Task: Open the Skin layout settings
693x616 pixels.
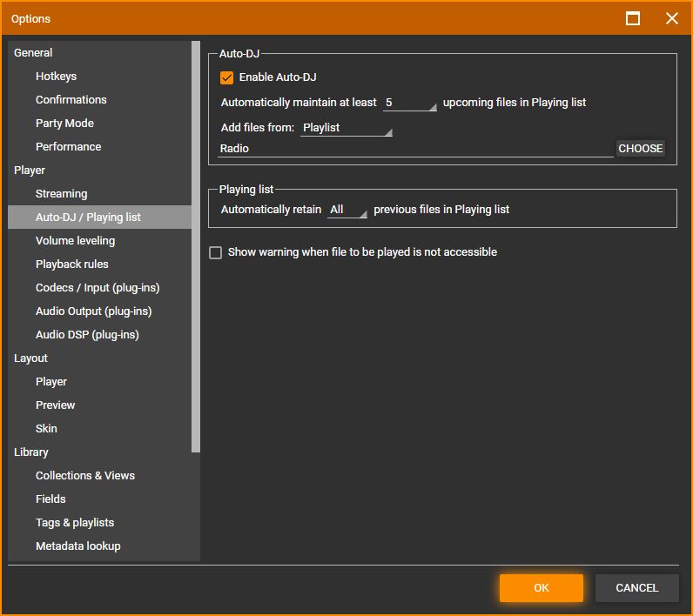Action: (46, 429)
